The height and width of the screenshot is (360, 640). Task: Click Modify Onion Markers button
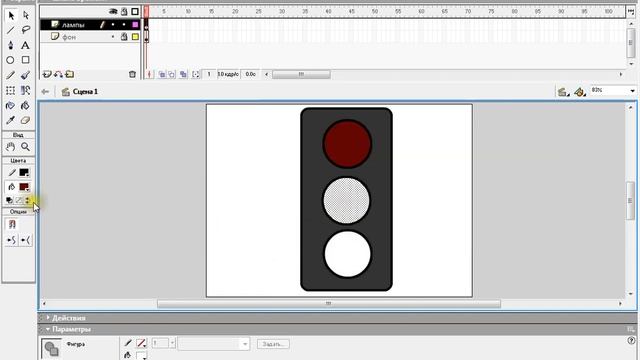[196, 74]
